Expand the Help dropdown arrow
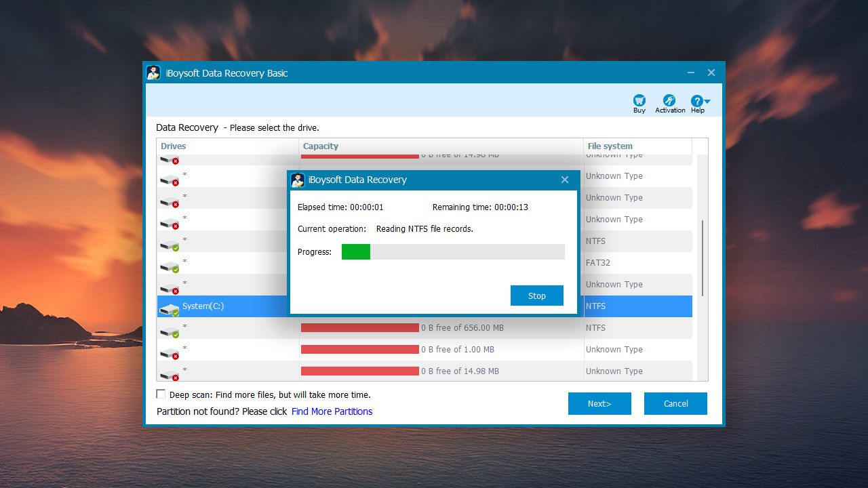This screenshot has height=488, width=868. pyautogui.click(x=707, y=102)
